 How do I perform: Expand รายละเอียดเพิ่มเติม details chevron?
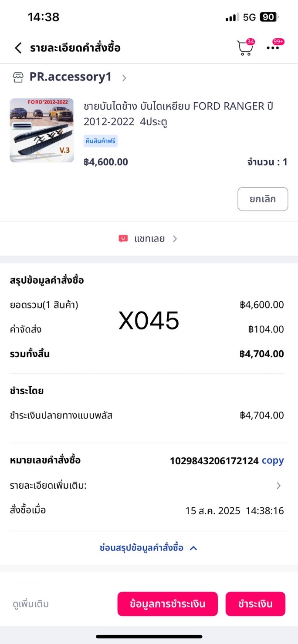pos(278,486)
